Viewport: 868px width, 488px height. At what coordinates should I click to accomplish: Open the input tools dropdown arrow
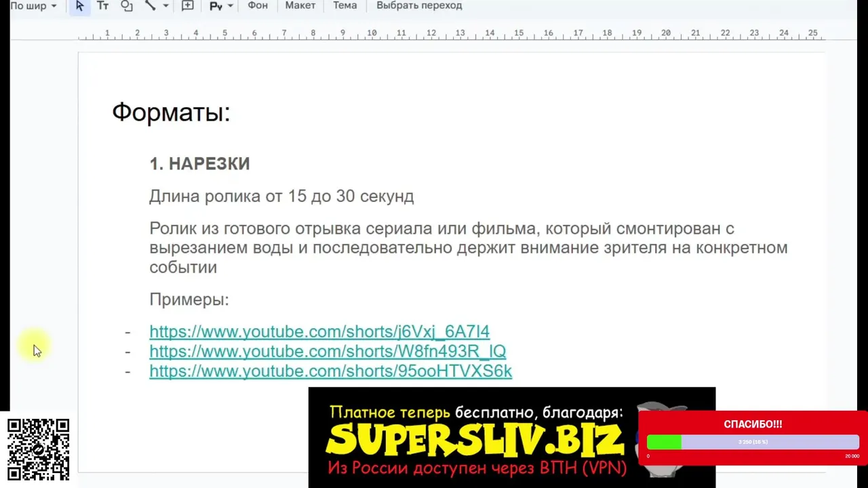231,5
